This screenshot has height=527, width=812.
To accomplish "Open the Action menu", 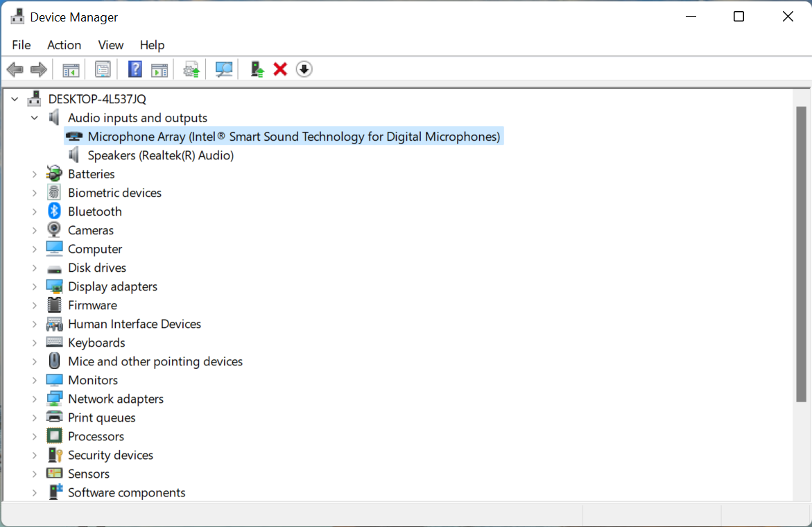I will pyautogui.click(x=64, y=44).
